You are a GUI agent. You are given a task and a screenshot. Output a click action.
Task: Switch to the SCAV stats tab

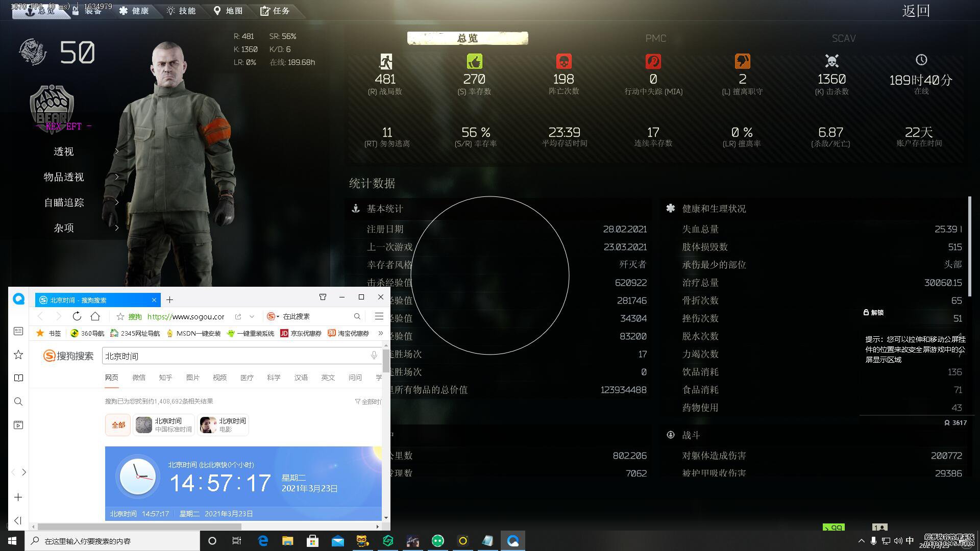tap(843, 38)
